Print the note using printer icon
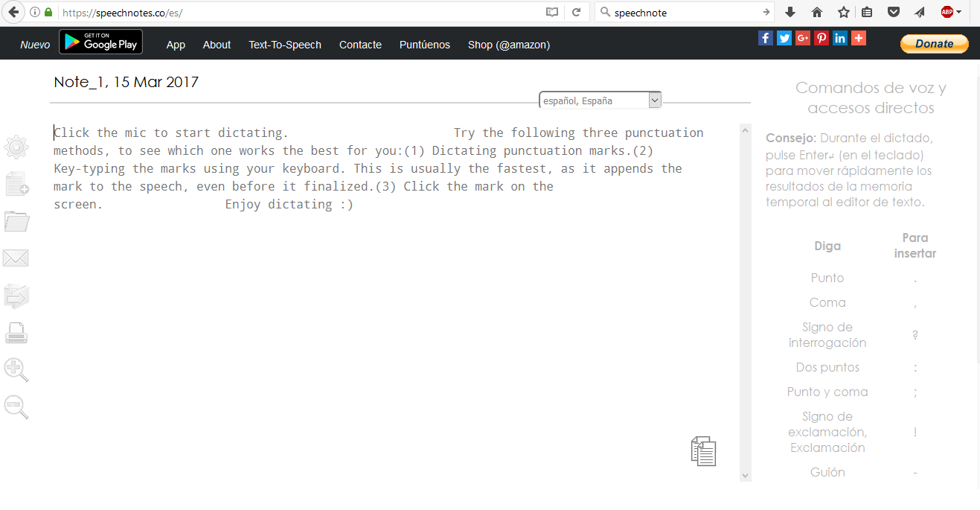This screenshot has height=510, width=980. coord(16,333)
